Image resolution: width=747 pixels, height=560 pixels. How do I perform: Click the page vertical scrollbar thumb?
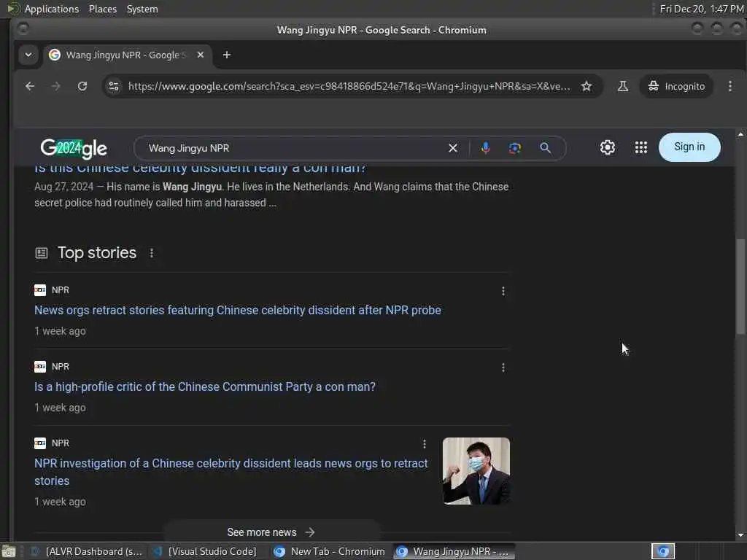740,287
